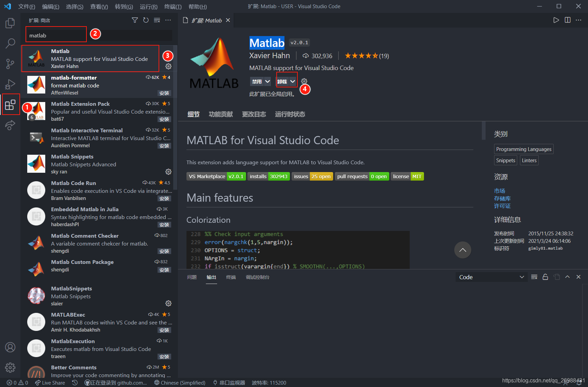This screenshot has width=588, height=387.
Task: Open the License resource link
Action: tap(502, 206)
